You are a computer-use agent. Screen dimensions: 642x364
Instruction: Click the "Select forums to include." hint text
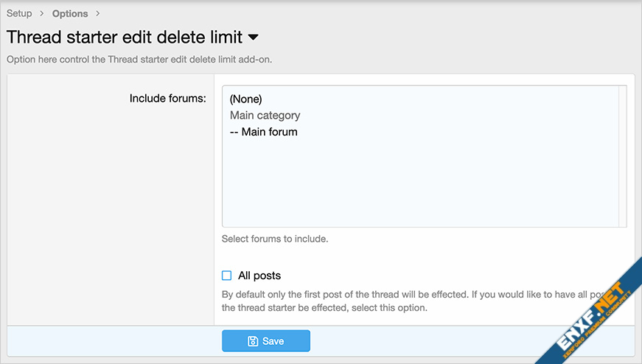click(275, 239)
